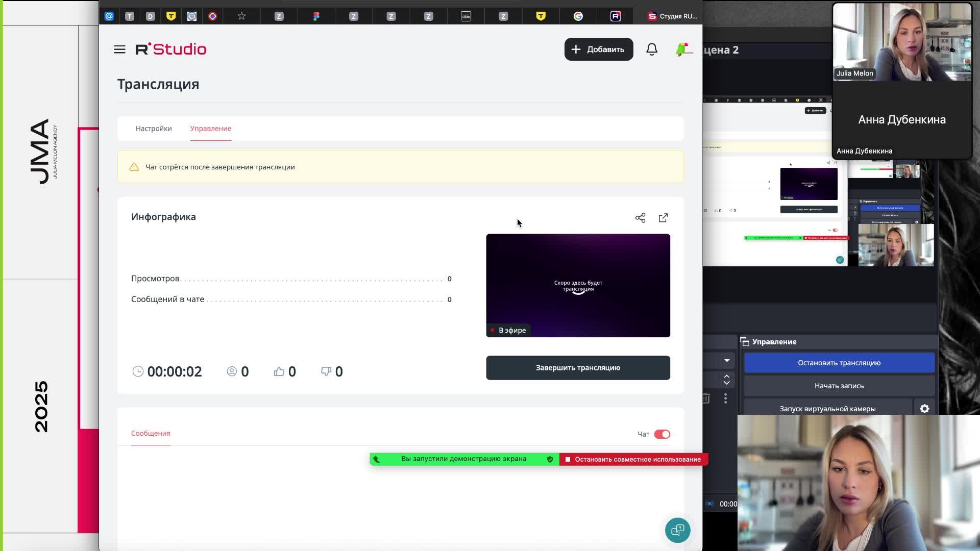The height and width of the screenshot is (551, 980).
Task: Switch to the Настройки tab
Action: (154, 129)
